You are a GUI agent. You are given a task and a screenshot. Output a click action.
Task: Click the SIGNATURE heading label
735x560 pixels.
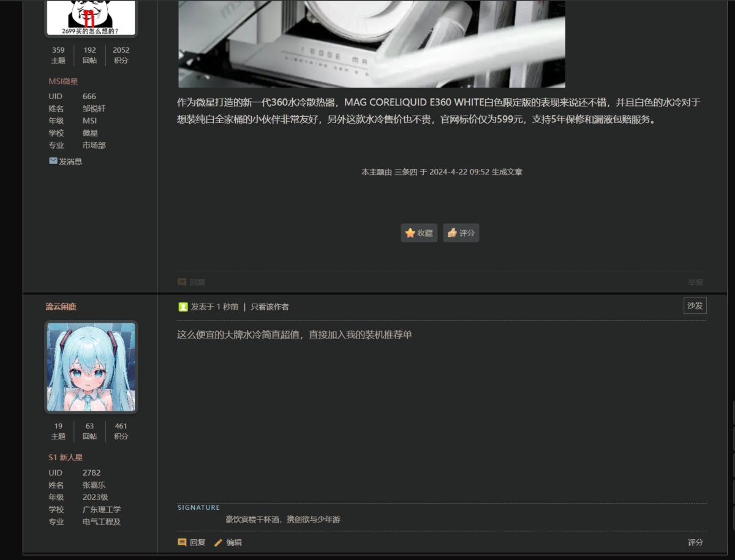pos(198,507)
